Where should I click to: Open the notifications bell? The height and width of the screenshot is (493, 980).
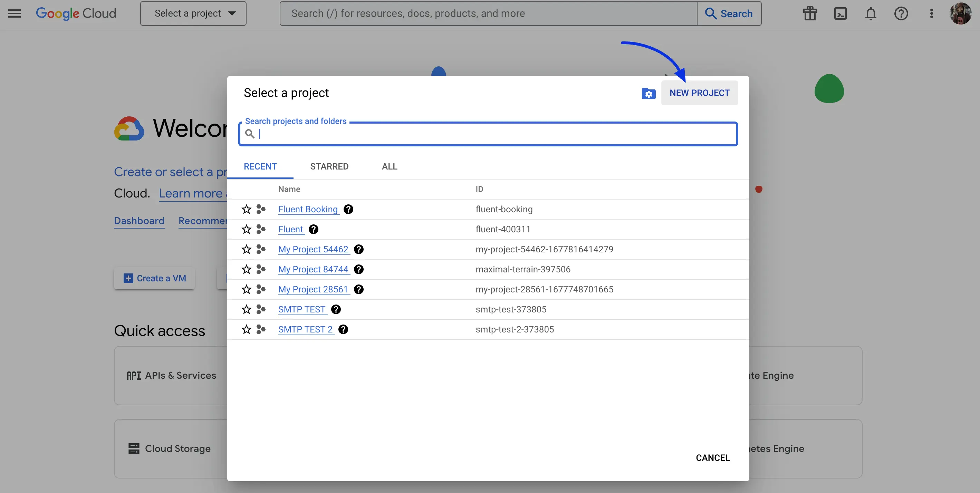(x=871, y=13)
